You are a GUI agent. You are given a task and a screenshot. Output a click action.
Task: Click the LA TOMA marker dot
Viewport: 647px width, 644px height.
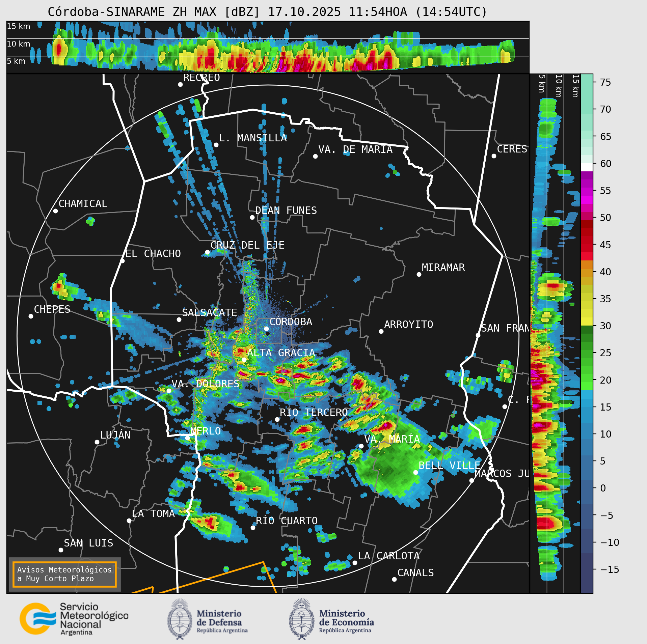[129, 521]
